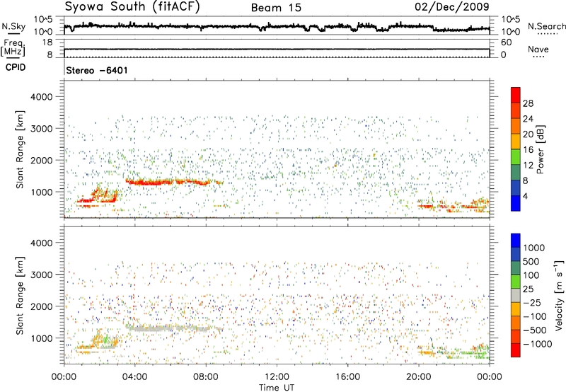Click the blue bottom segment of the power colorbar
Screen dimensions: 566x392
[x=516, y=203]
